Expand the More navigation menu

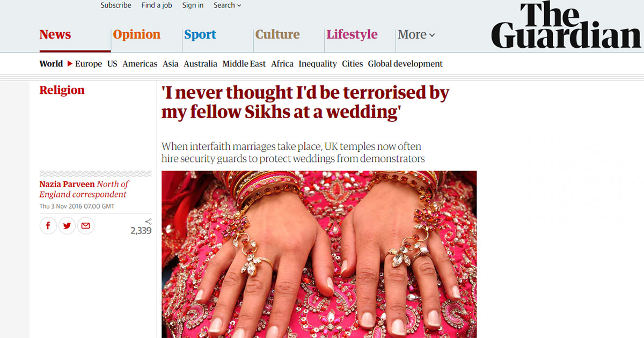coord(416,35)
